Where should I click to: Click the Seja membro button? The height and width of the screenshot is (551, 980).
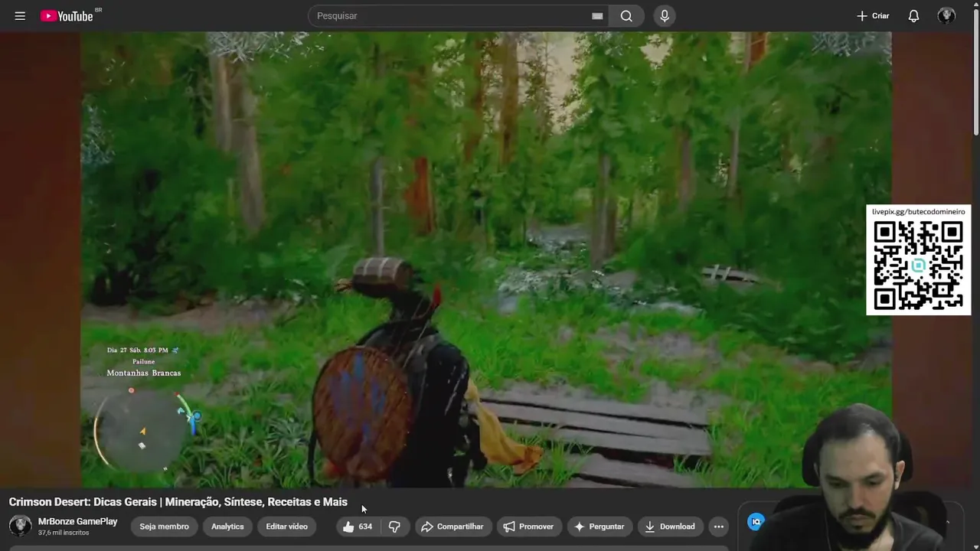pyautogui.click(x=164, y=527)
